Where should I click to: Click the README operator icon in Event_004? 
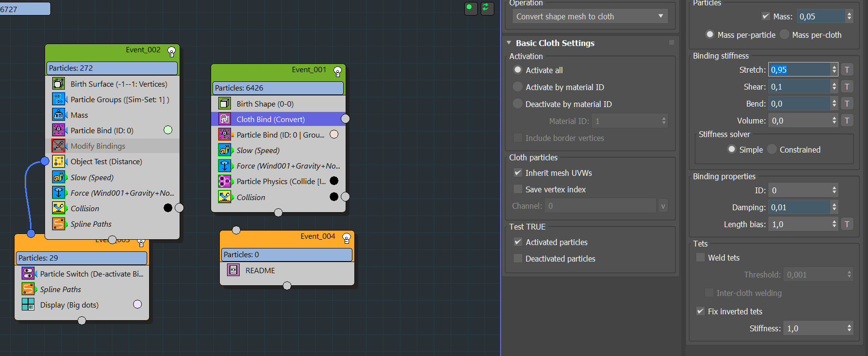click(x=233, y=270)
